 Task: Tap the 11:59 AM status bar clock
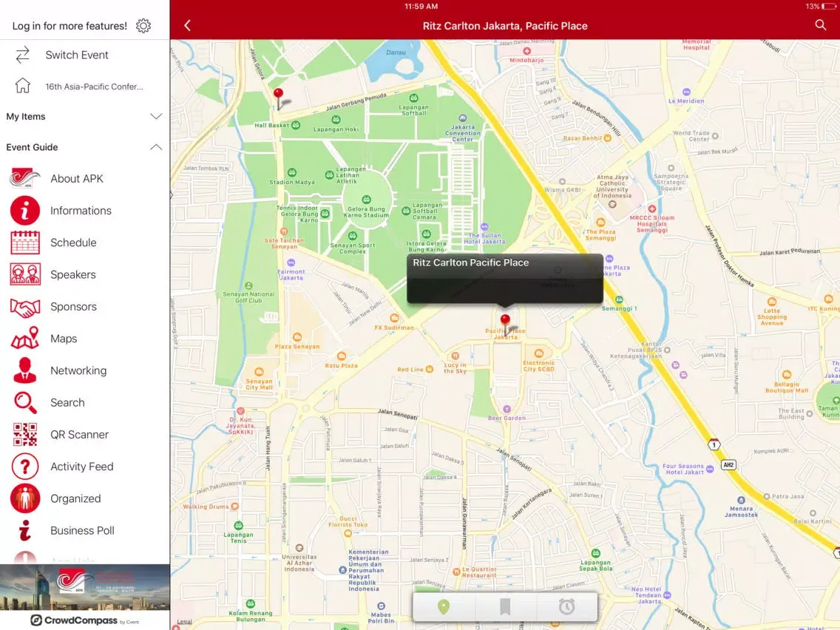coord(421,7)
